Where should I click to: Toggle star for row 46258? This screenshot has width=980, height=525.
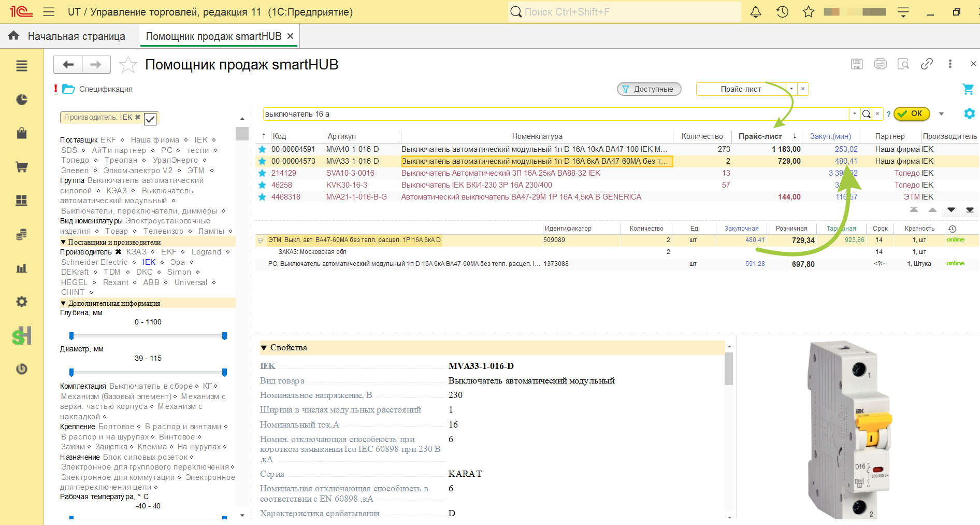point(262,185)
